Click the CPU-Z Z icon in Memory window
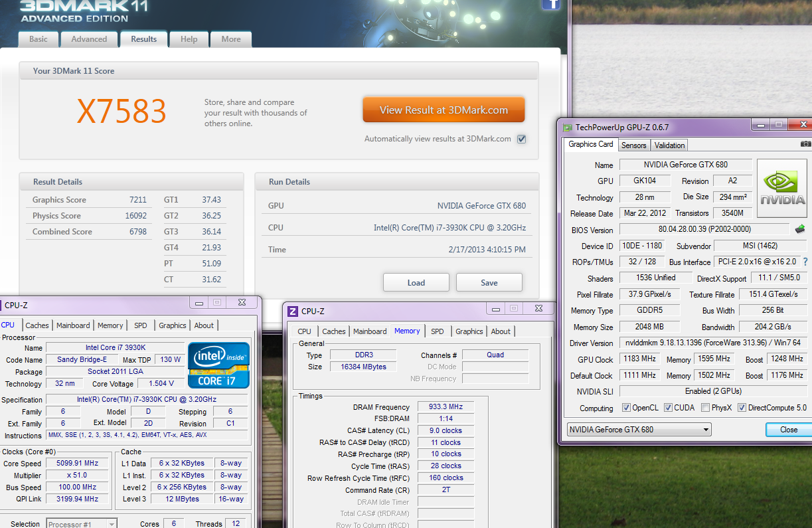This screenshot has width=812, height=528. [x=293, y=311]
